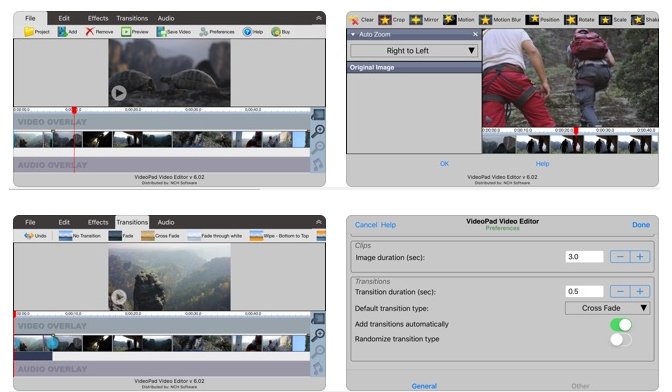Choose the Fade transition

121,236
